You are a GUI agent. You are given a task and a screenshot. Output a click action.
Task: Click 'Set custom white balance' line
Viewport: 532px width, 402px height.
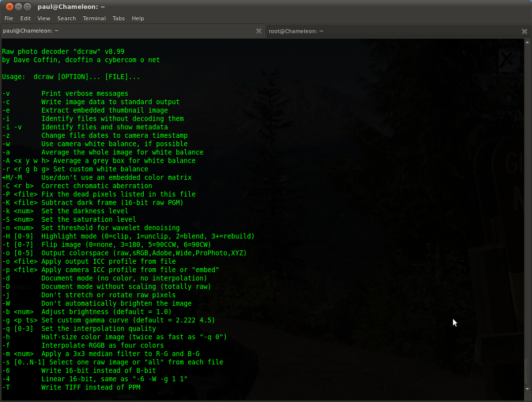(x=75, y=169)
